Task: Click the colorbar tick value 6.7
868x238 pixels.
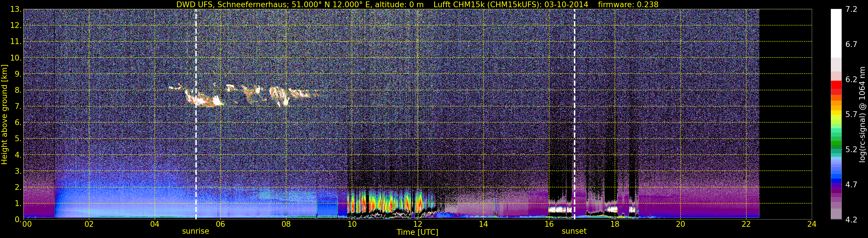Action: pos(851,44)
